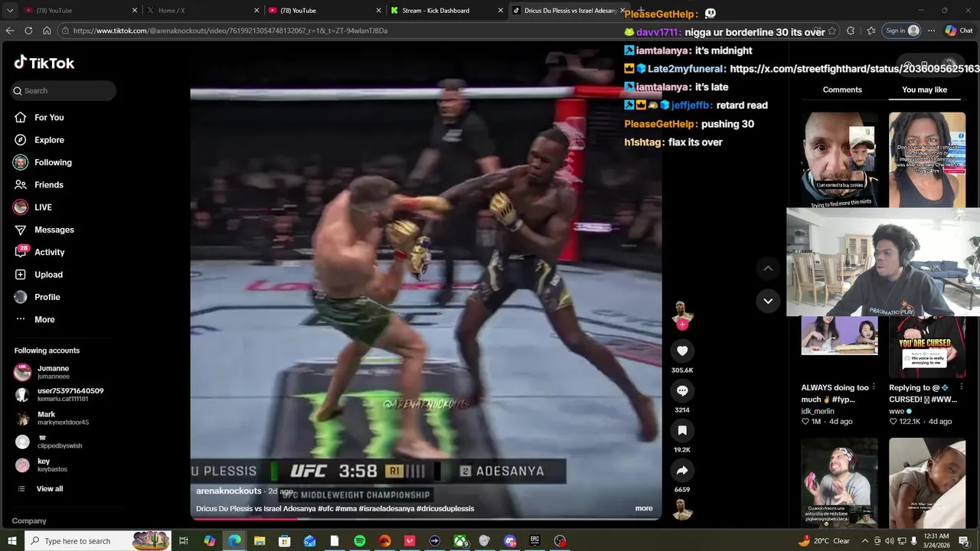This screenshot has width=980, height=551.
Task: Open the browser favorites star icon
Action: [871, 31]
